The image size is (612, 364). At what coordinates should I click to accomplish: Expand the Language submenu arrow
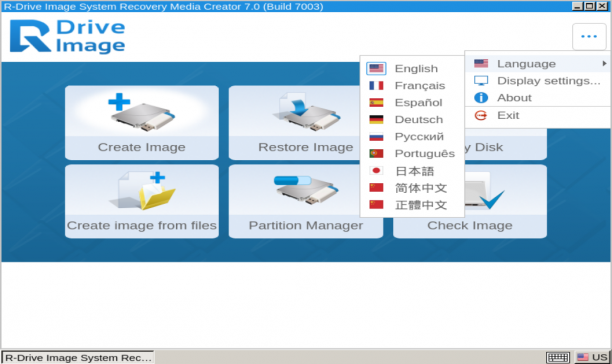coord(604,63)
